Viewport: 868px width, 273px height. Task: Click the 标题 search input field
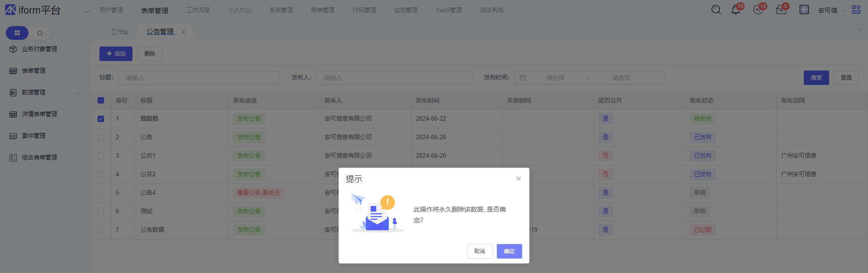[x=199, y=78]
